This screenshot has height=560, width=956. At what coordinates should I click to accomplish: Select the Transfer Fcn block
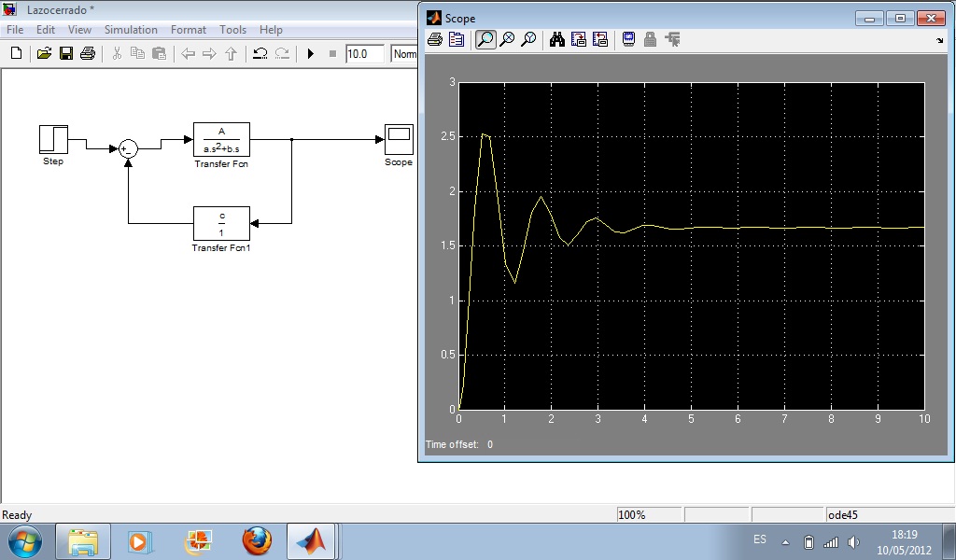click(221, 140)
